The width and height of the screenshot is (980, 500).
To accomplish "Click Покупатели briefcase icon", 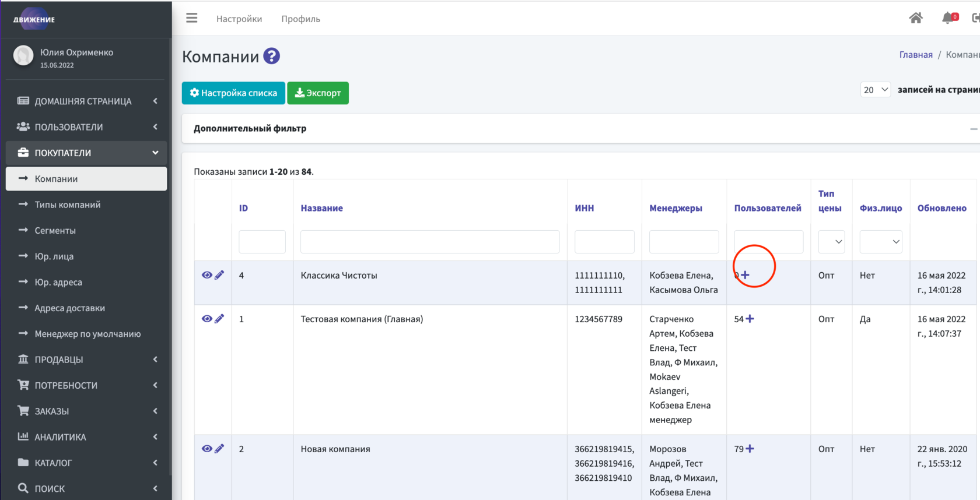I will [x=23, y=153].
